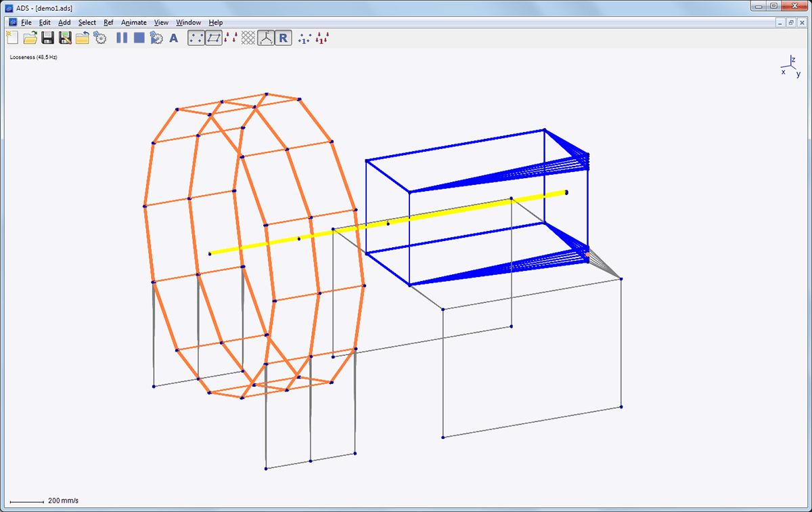Select the A text annotation tool

pos(173,38)
